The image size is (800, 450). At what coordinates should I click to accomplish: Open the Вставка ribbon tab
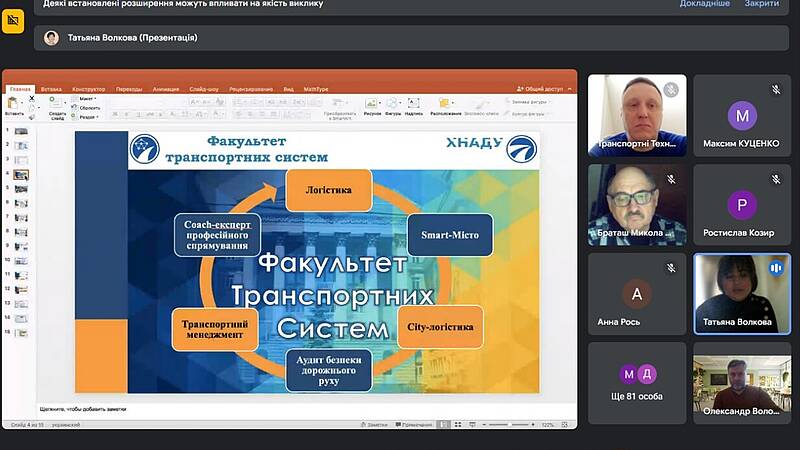pyautogui.click(x=51, y=89)
